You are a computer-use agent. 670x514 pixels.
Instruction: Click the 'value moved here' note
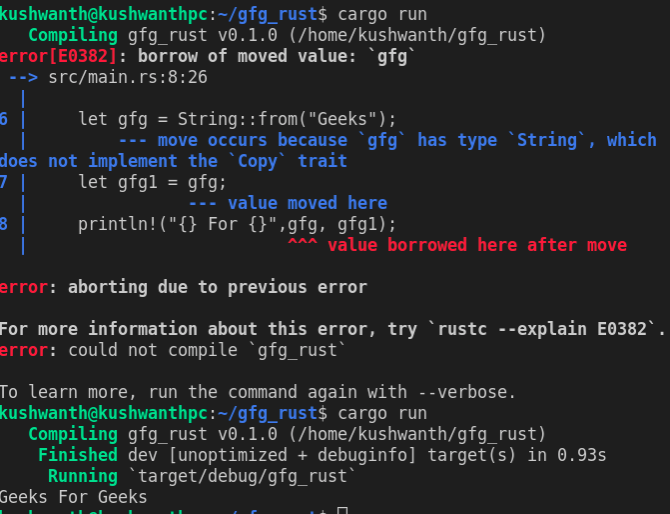[307, 203]
